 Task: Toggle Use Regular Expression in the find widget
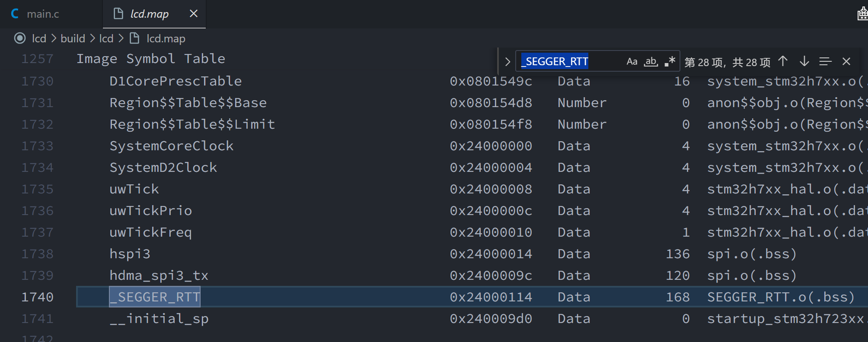click(x=670, y=62)
